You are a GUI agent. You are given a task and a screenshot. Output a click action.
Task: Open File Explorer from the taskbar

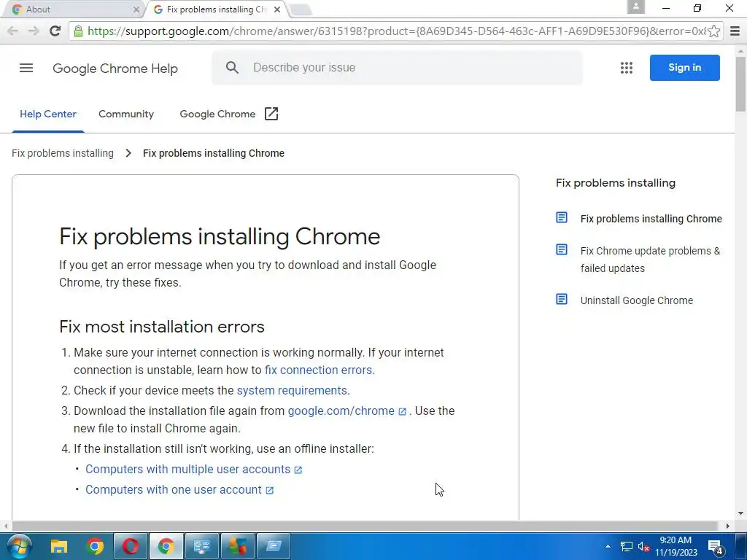click(59, 546)
